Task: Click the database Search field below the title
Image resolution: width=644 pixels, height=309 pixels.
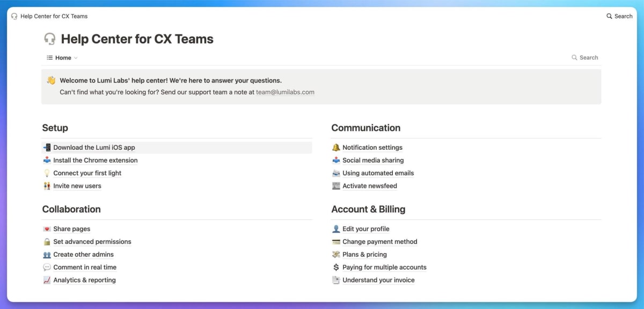Action: coord(585,58)
